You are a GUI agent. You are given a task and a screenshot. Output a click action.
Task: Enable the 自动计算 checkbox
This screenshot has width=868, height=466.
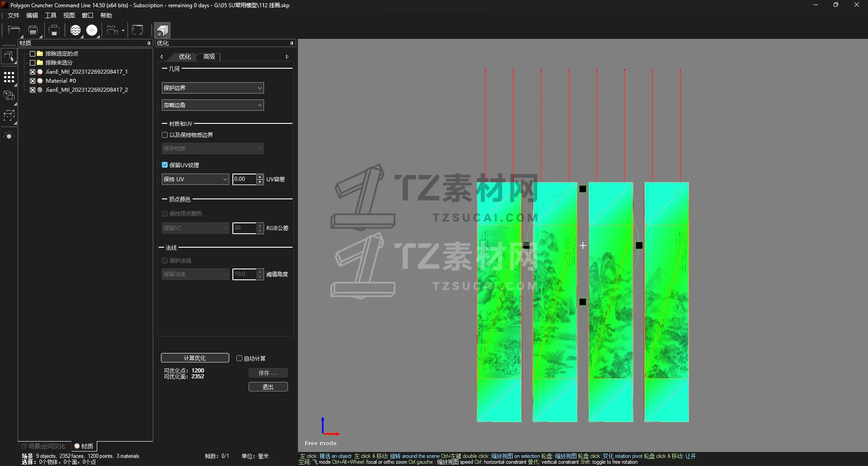click(240, 358)
